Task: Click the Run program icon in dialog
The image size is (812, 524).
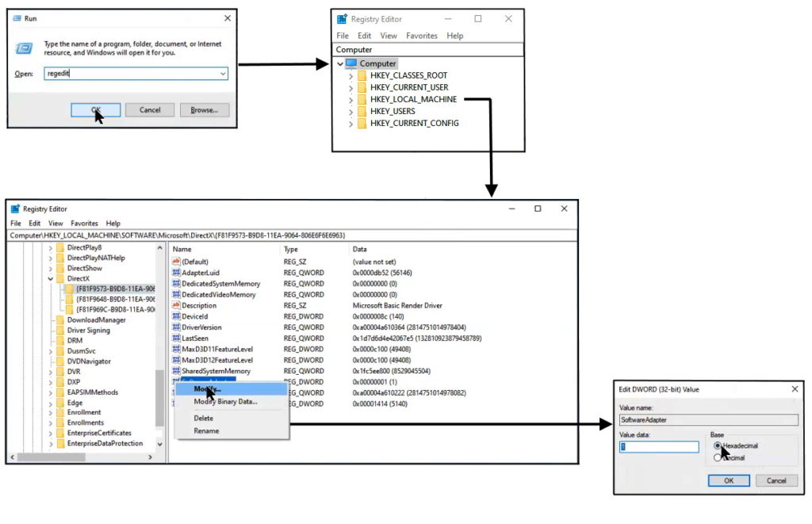Action: click(x=24, y=48)
